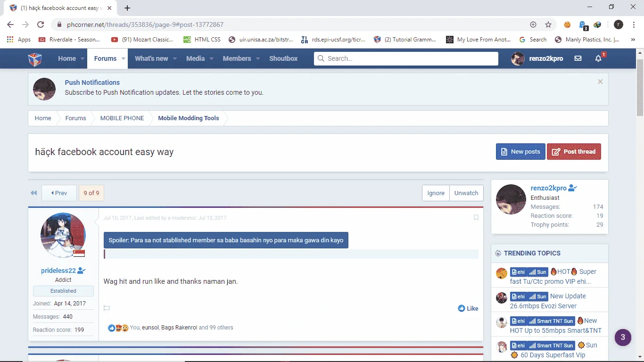Click the browser back arrow

[x=10, y=25]
